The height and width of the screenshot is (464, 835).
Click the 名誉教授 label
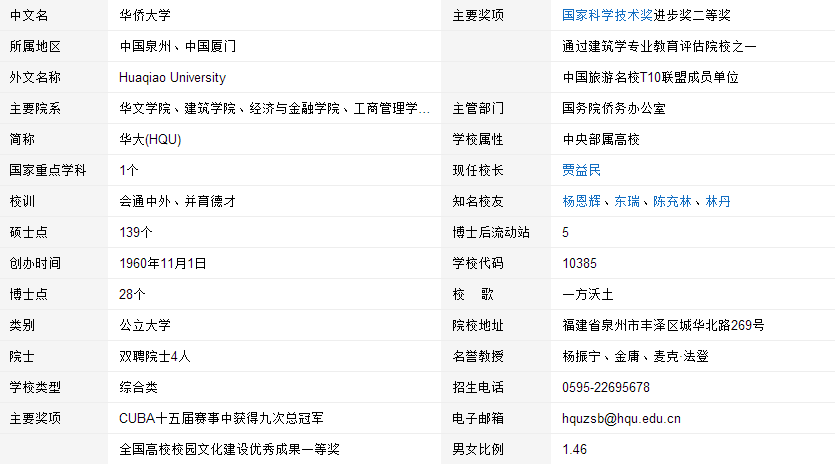point(478,356)
